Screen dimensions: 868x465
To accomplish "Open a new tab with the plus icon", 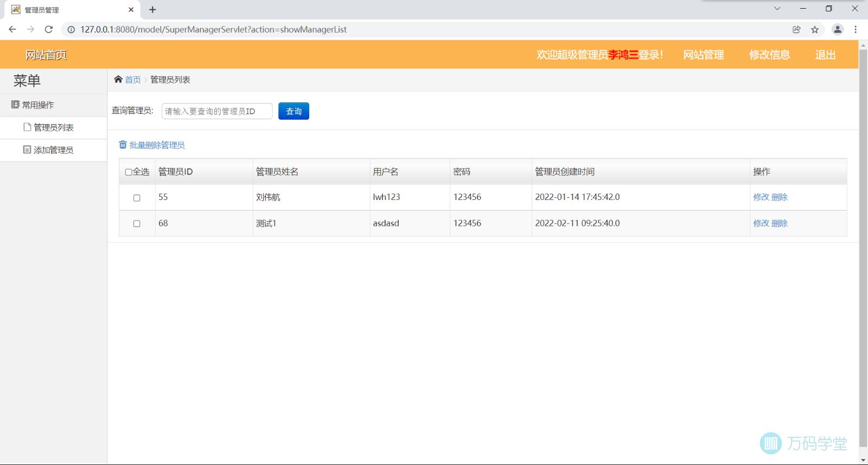I will 152,9.
